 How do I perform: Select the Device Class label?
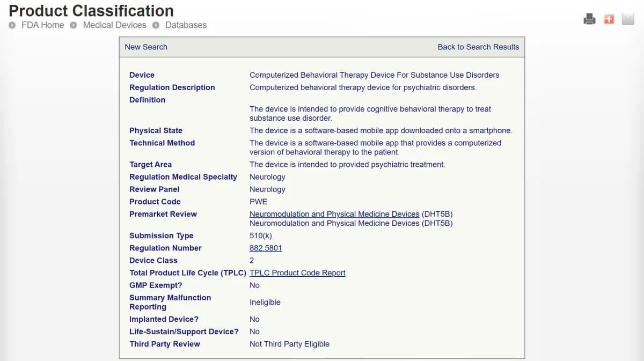[153, 260]
